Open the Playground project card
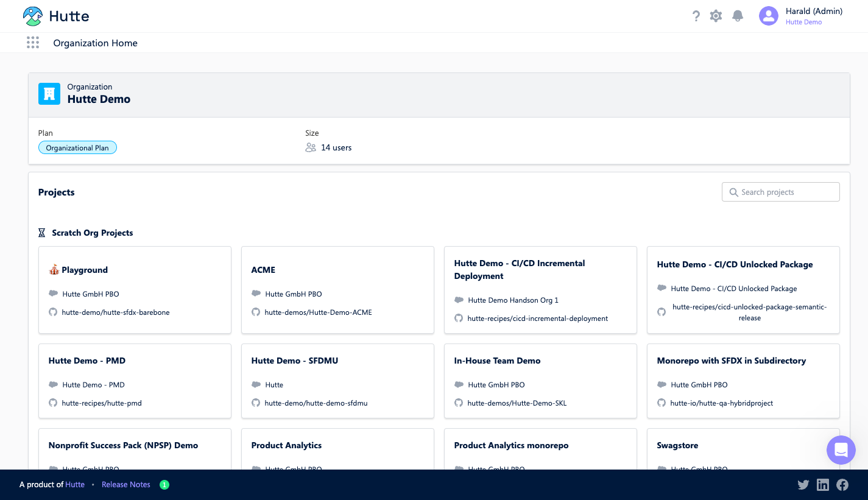The height and width of the screenshot is (500, 868). 135,290
